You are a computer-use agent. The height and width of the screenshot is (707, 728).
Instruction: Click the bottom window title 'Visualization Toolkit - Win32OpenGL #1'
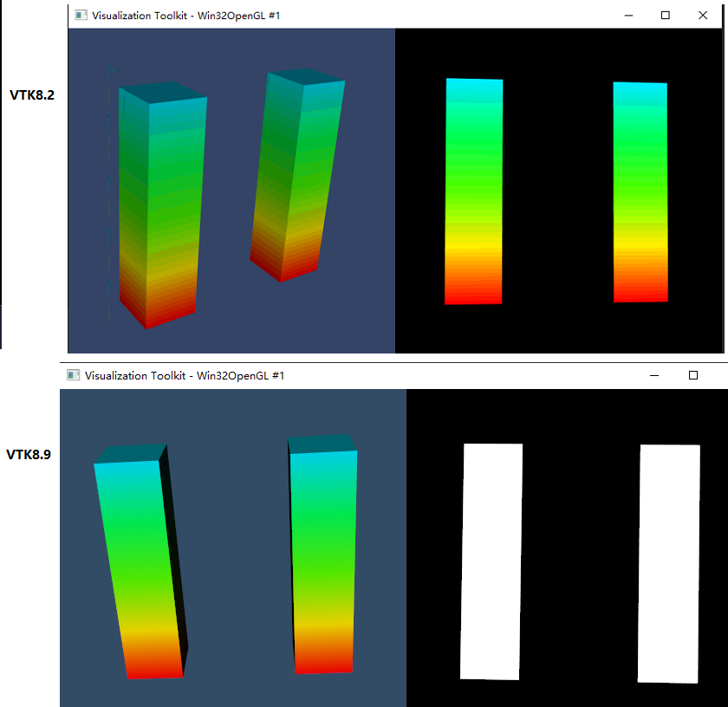[x=185, y=375]
